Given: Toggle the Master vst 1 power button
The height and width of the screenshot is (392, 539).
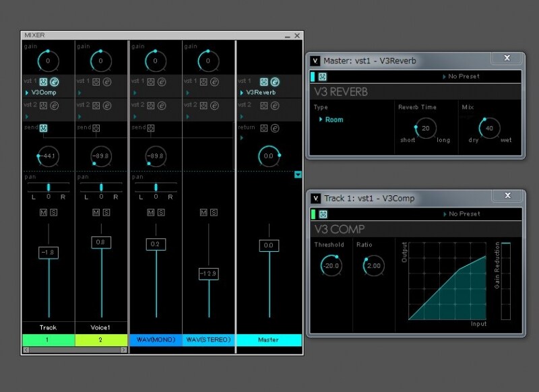Looking at the screenshot, I should click(x=263, y=81).
